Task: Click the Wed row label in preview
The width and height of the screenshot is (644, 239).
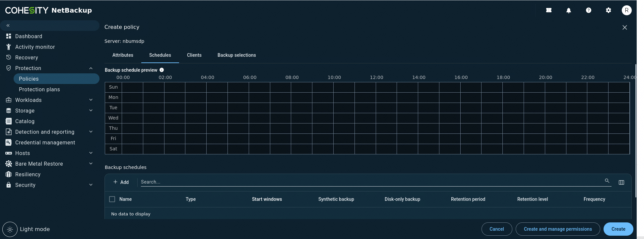Action: click(x=113, y=118)
